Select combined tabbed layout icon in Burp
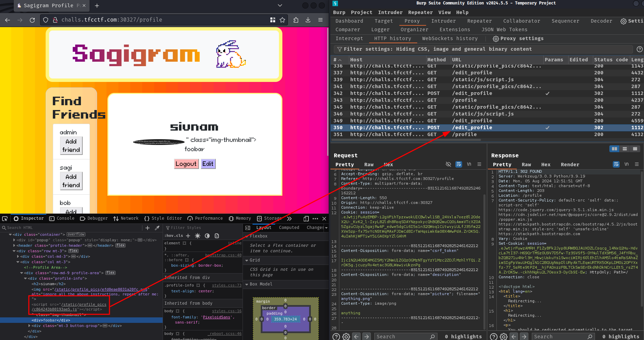 [635, 149]
